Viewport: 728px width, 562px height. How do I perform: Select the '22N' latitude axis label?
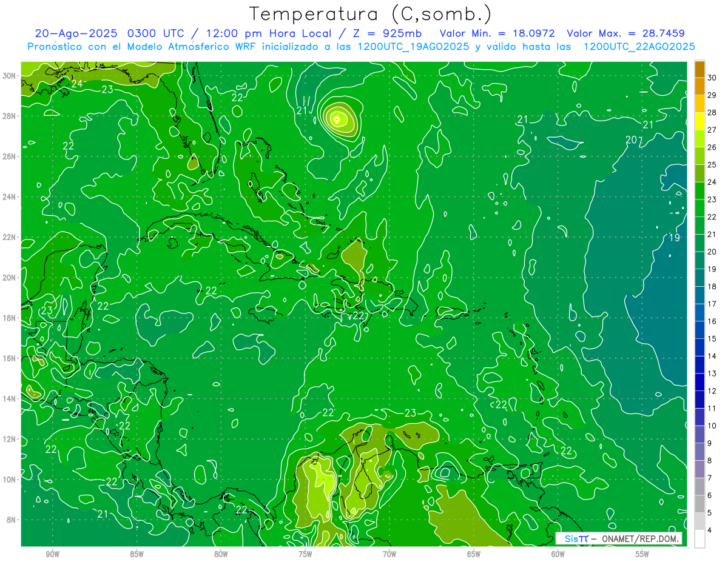coord(10,237)
